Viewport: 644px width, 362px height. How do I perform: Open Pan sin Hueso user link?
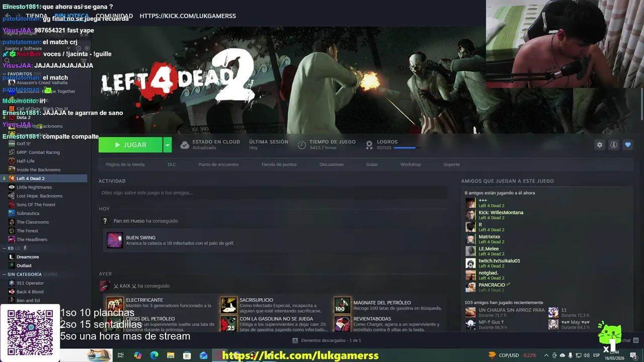[129, 221]
